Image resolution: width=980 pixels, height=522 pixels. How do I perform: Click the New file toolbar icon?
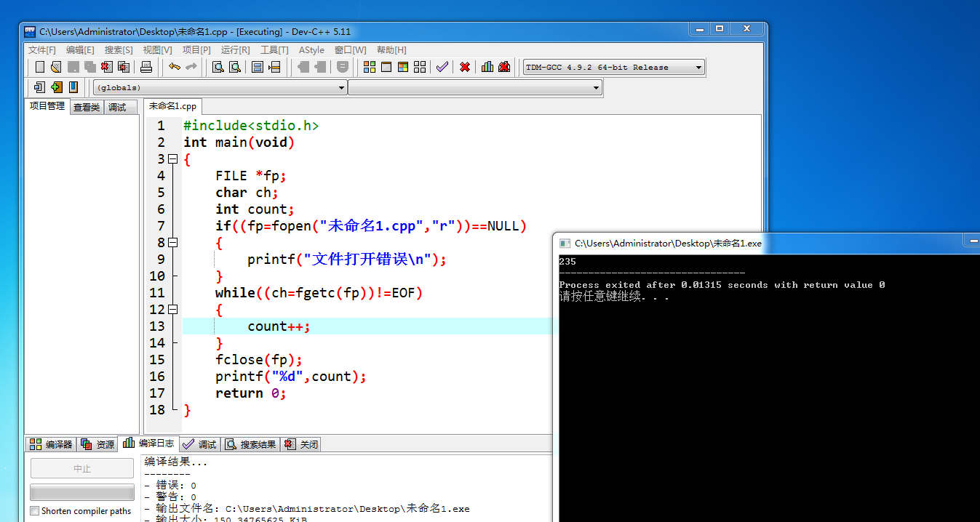[x=40, y=67]
